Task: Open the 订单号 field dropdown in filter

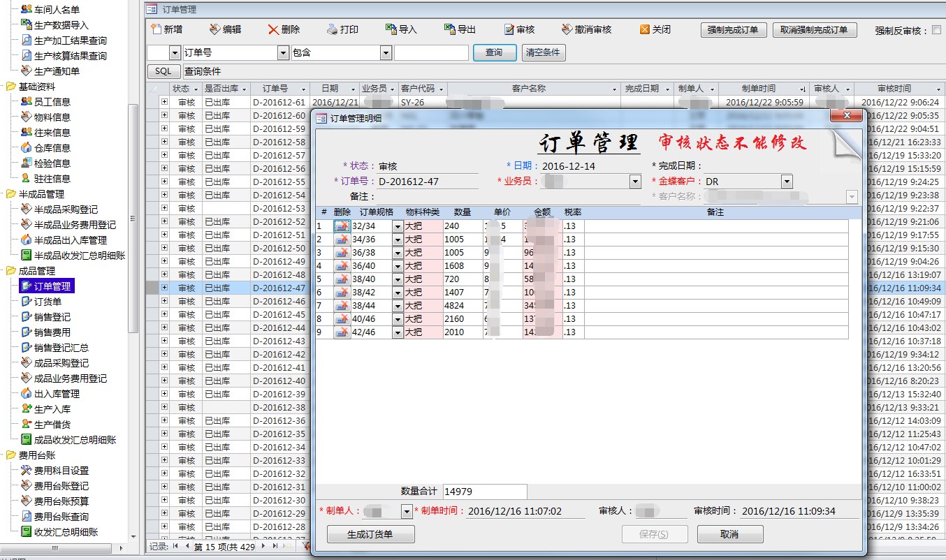Action: click(283, 52)
